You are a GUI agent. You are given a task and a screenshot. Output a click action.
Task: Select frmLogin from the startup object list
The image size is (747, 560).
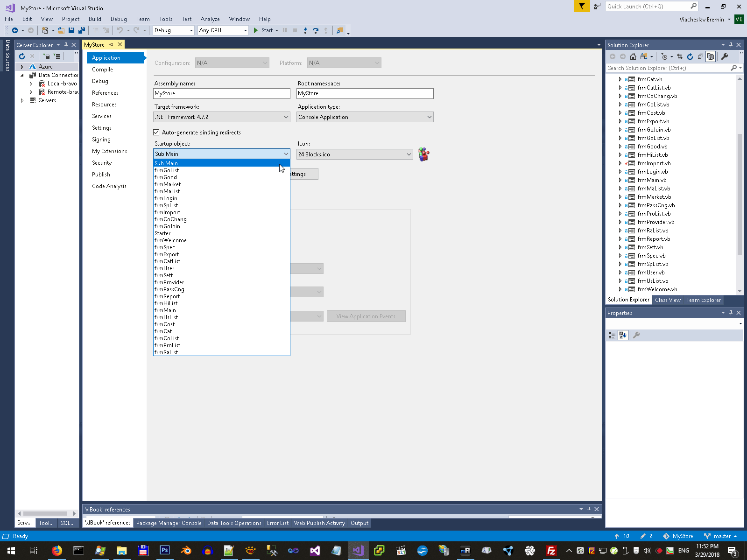click(x=222, y=198)
